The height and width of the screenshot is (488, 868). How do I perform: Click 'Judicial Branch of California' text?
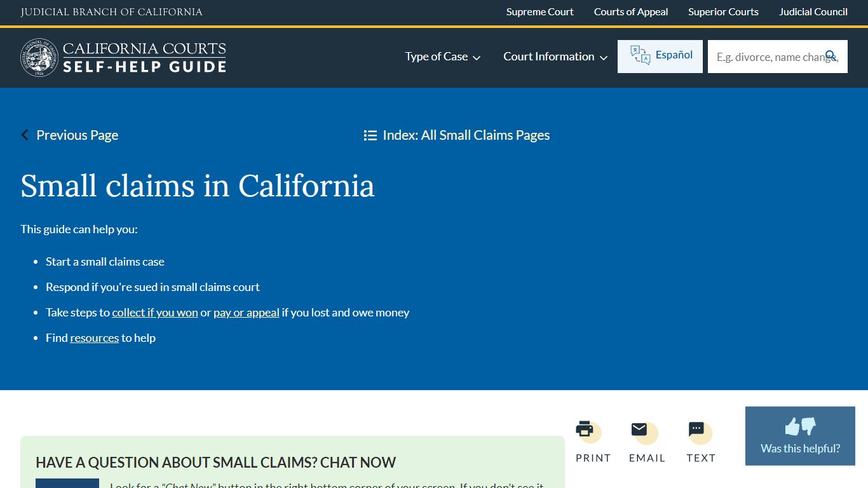(111, 12)
